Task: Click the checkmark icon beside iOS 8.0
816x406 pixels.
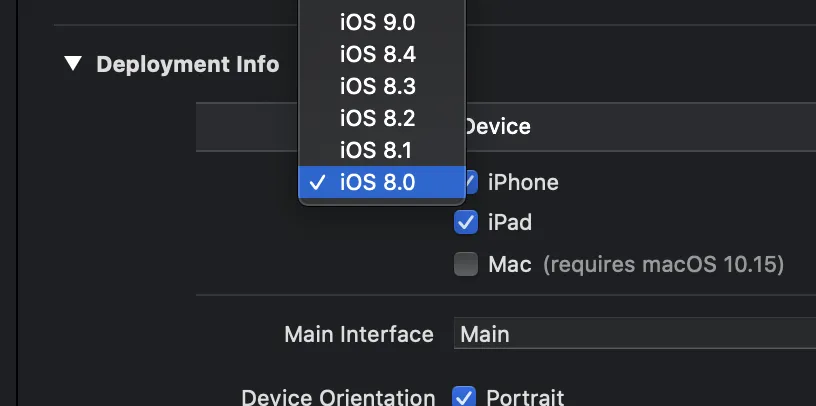Action: [318, 182]
